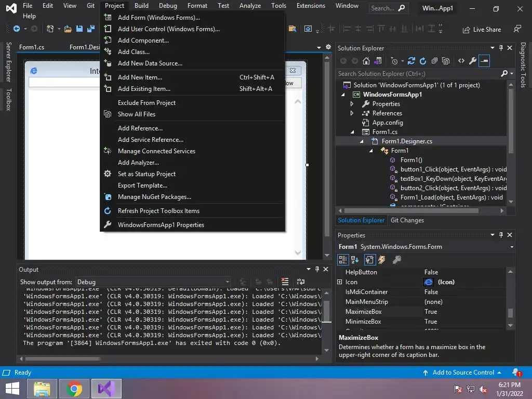Toggle Alphabetical sort in Properties panel
This screenshot has height=399, width=532.
tap(355, 260)
